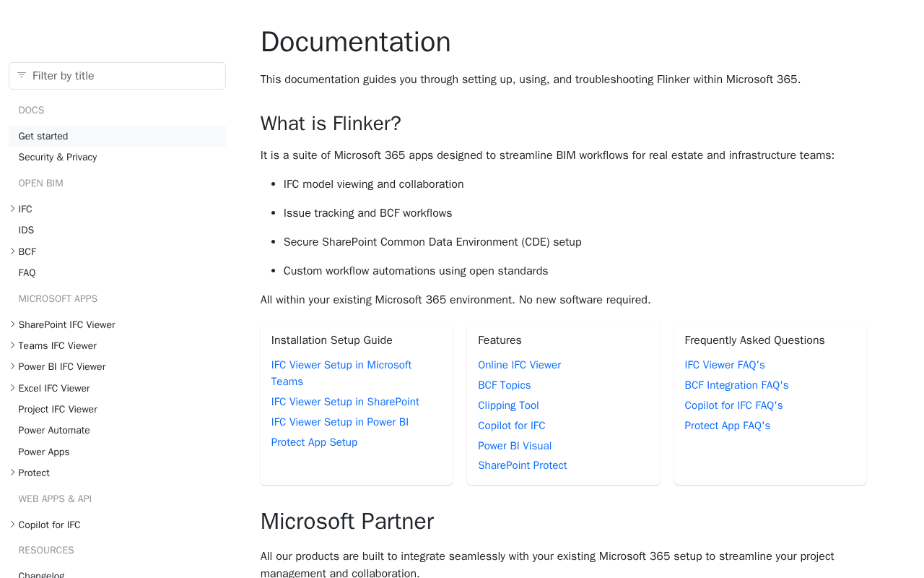Open the Protect App Setup link
The image size is (924, 578).
tap(314, 442)
